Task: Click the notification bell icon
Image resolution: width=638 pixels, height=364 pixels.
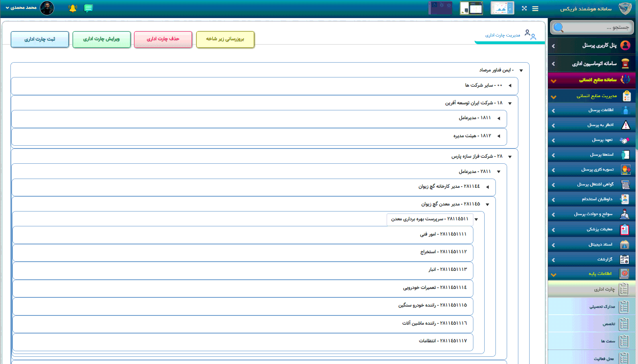Action: pyautogui.click(x=73, y=8)
